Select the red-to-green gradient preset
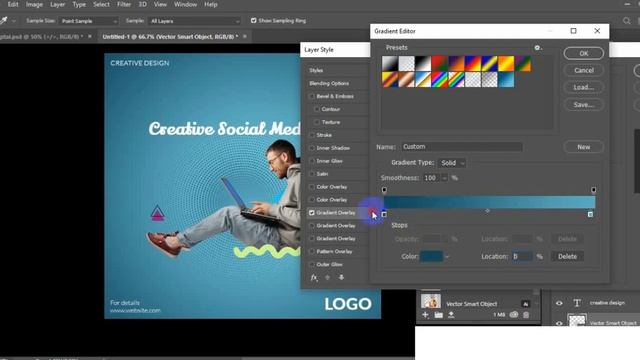Screen dimensions: 640x360 pyautogui.click(x=440, y=64)
